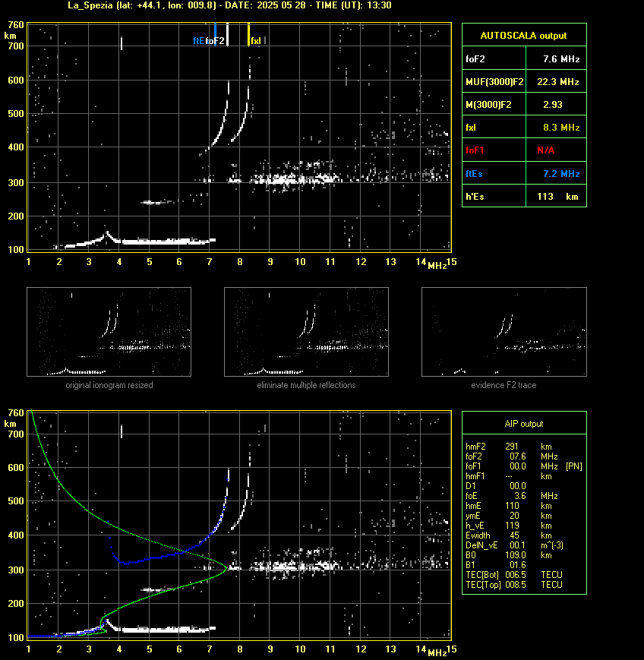Select the hmF2 value '291' in AIP output
Image resolution: width=644 pixels, height=660 pixels.
[x=511, y=447]
